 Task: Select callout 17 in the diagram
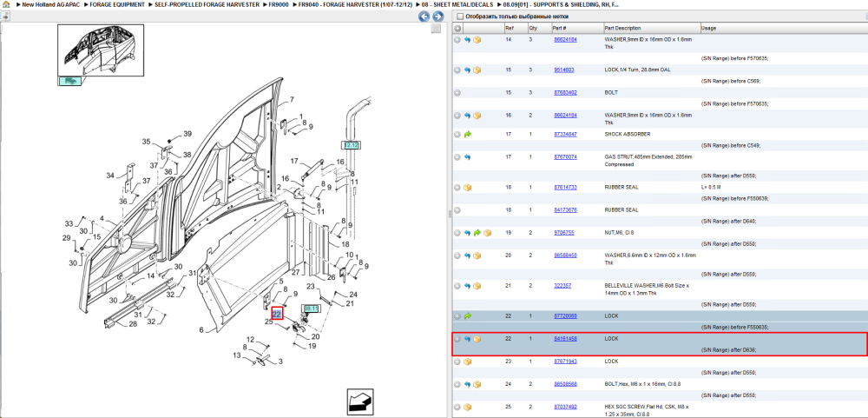click(294, 162)
